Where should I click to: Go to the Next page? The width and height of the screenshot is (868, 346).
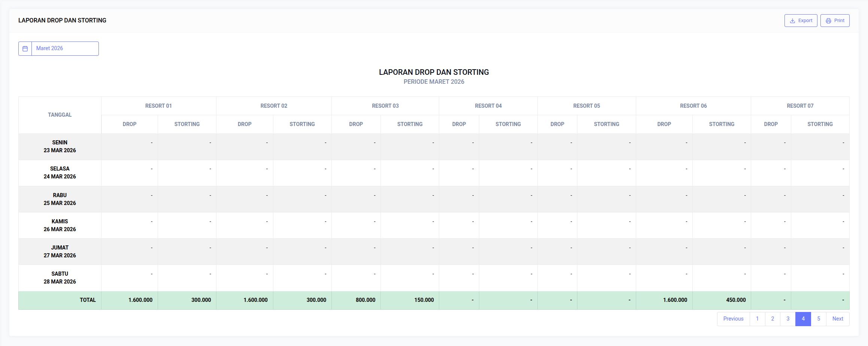coord(837,319)
